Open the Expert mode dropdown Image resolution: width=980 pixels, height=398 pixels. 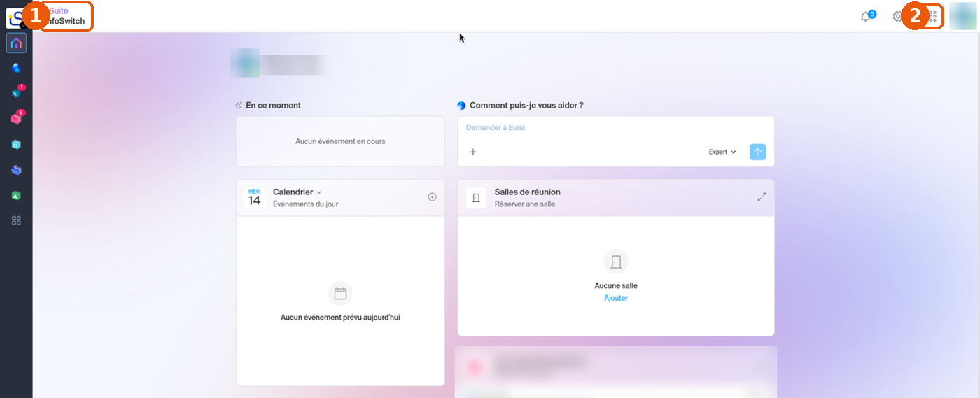pos(722,152)
